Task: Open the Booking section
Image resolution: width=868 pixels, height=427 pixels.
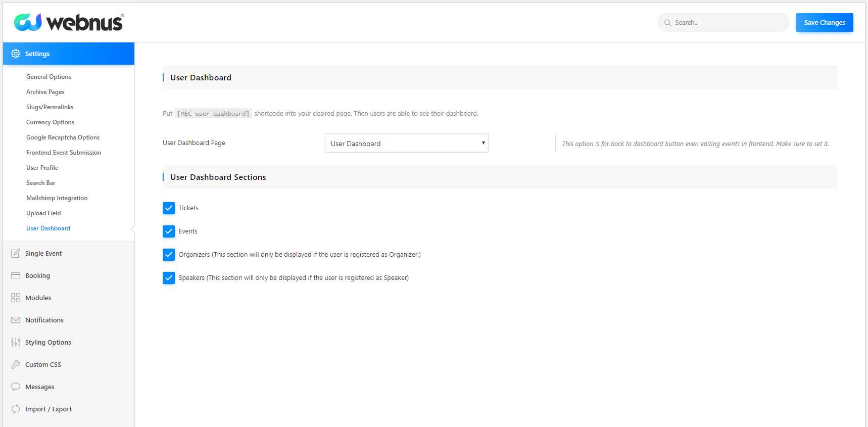Action: click(69, 275)
